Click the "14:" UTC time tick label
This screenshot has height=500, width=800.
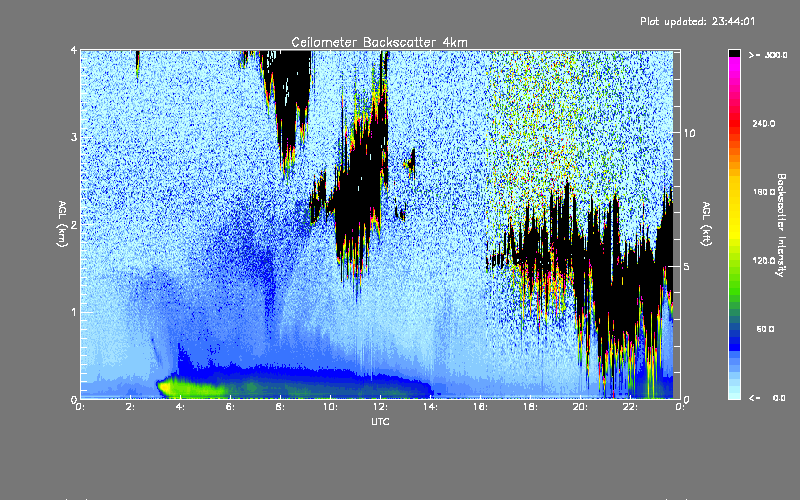click(x=430, y=407)
